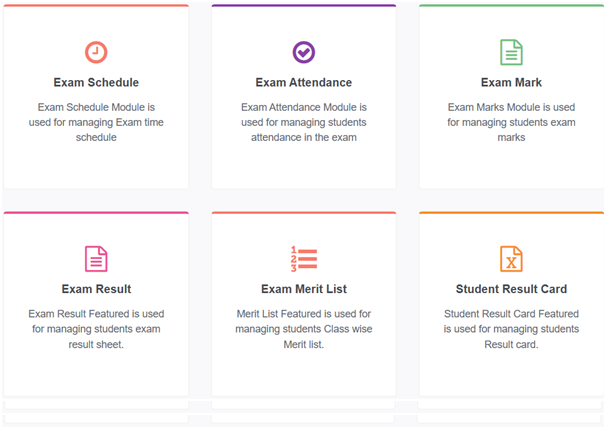Click the Student Result Card Featured description
This screenshot has height=429, width=606.
(x=511, y=329)
